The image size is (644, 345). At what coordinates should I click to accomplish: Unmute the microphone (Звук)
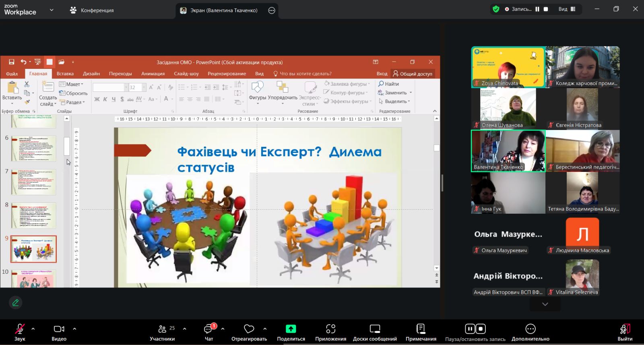pyautogui.click(x=19, y=329)
